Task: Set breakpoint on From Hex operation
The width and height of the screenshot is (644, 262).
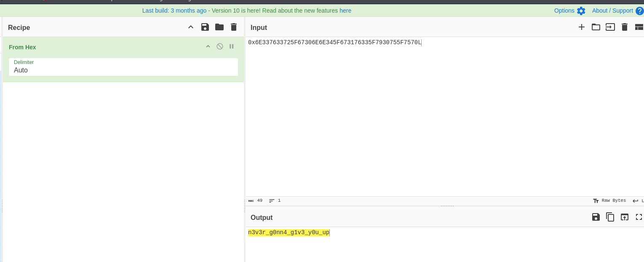Action: pos(232,47)
